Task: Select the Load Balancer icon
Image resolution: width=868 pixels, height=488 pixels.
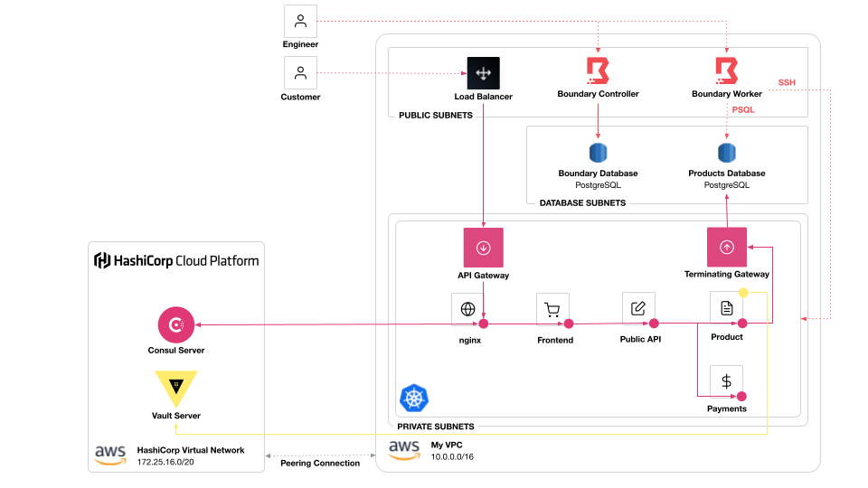Action: point(483,73)
